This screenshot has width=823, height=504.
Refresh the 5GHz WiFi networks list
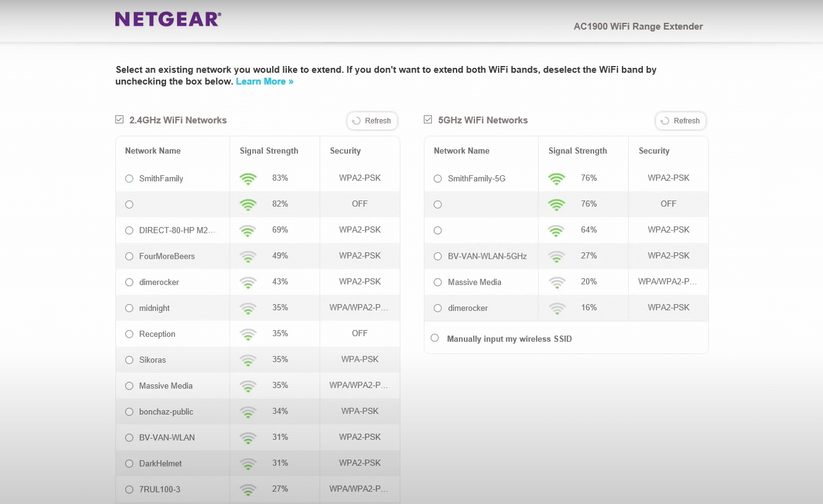point(680,121)
